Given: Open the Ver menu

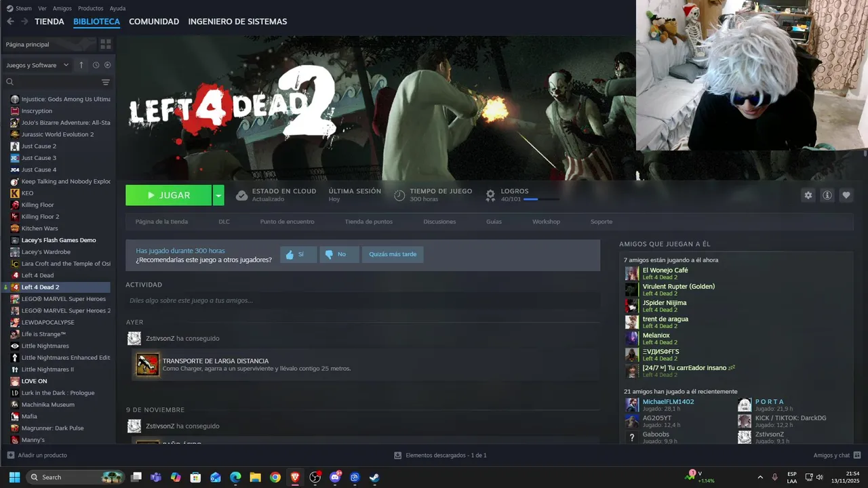Looking at the screenshot, I should pos(42,8).
